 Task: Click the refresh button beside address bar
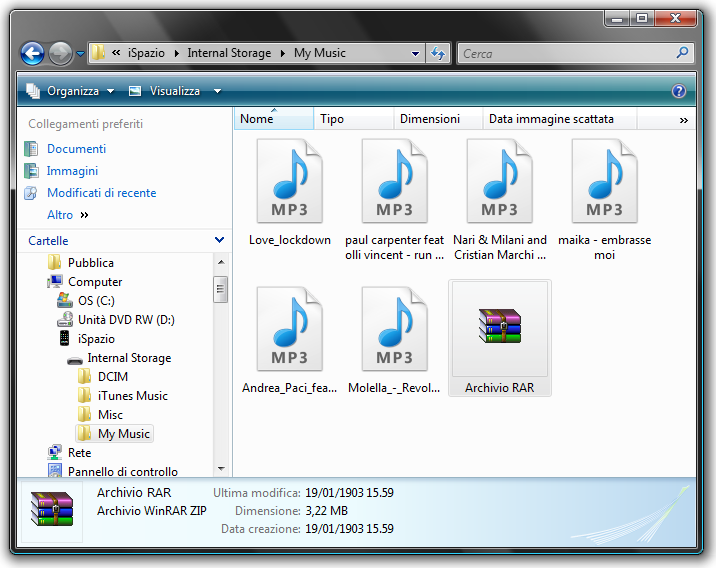click(x=438, y=53)
